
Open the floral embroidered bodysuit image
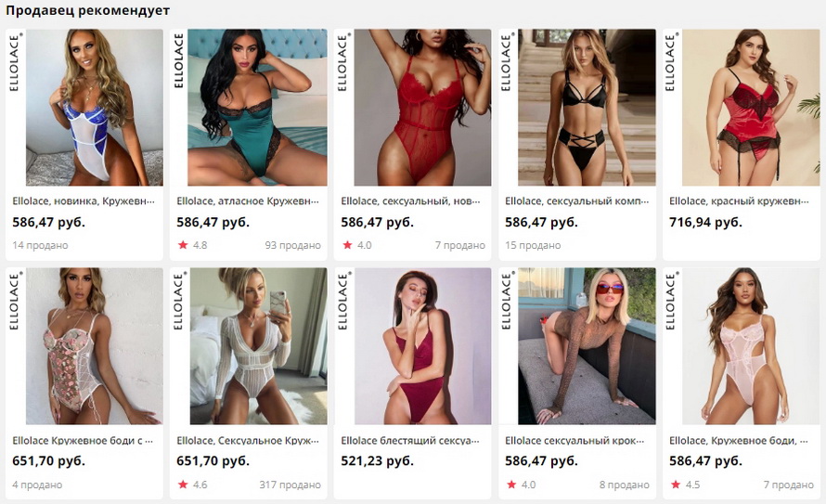click(84, 346)
